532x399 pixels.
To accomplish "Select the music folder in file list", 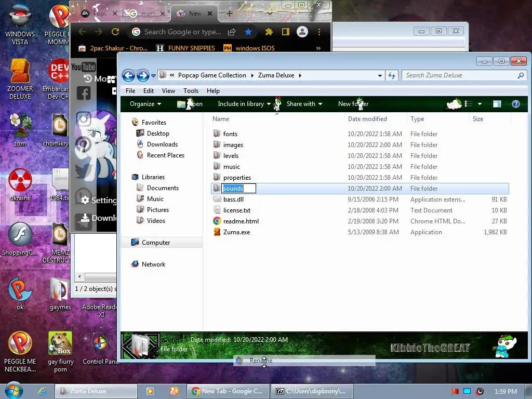I will [231, 166].
